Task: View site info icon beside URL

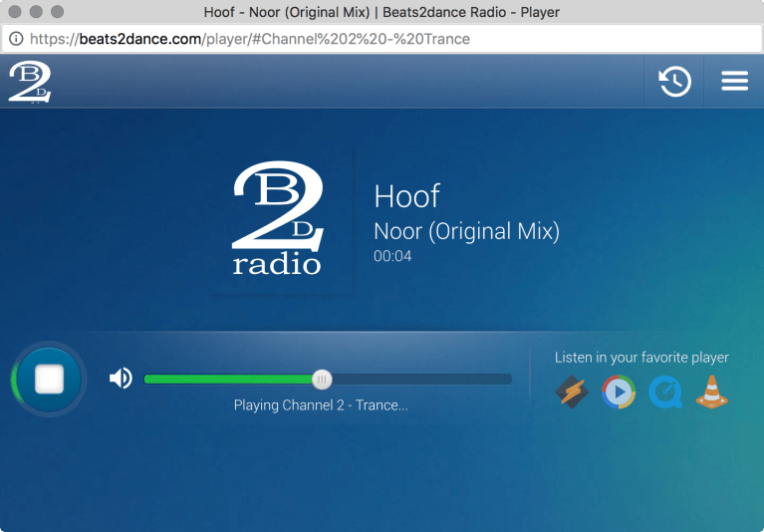Action: (16, 39)
